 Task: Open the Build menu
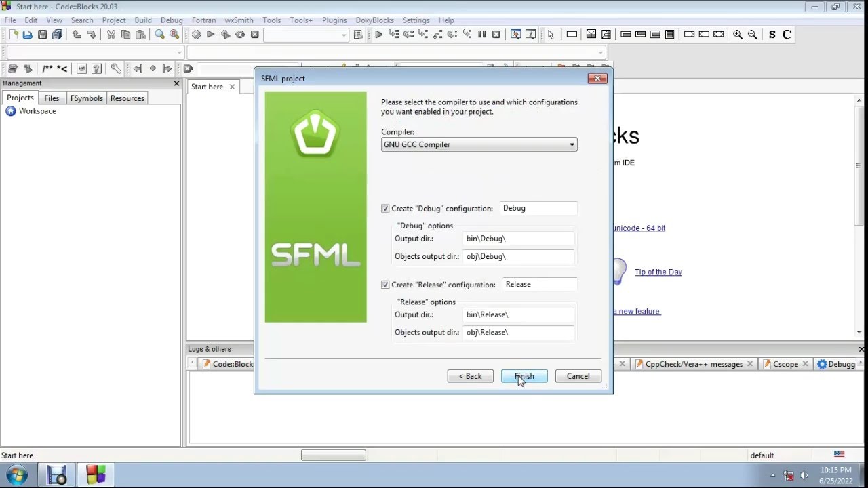[x=143, y=20]
